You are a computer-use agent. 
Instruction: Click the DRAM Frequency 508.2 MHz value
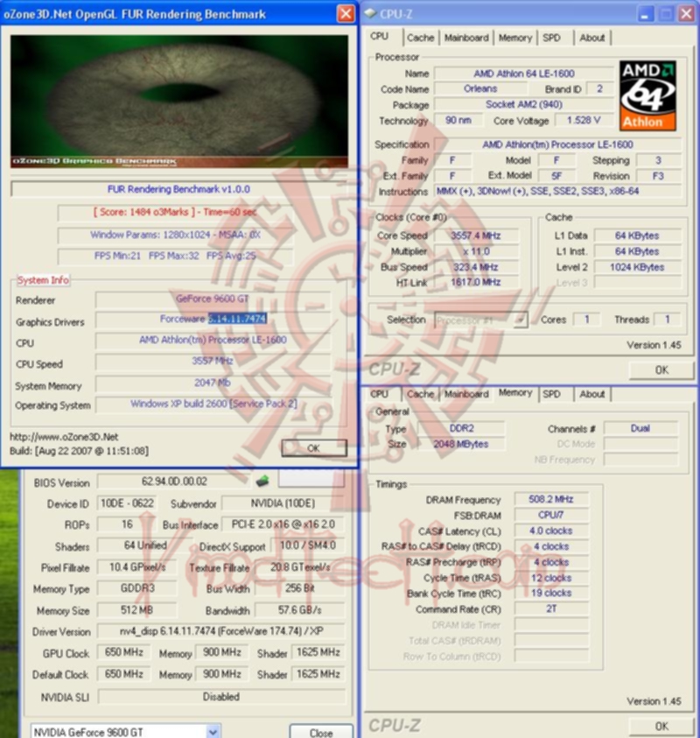(x=551, y=499)
